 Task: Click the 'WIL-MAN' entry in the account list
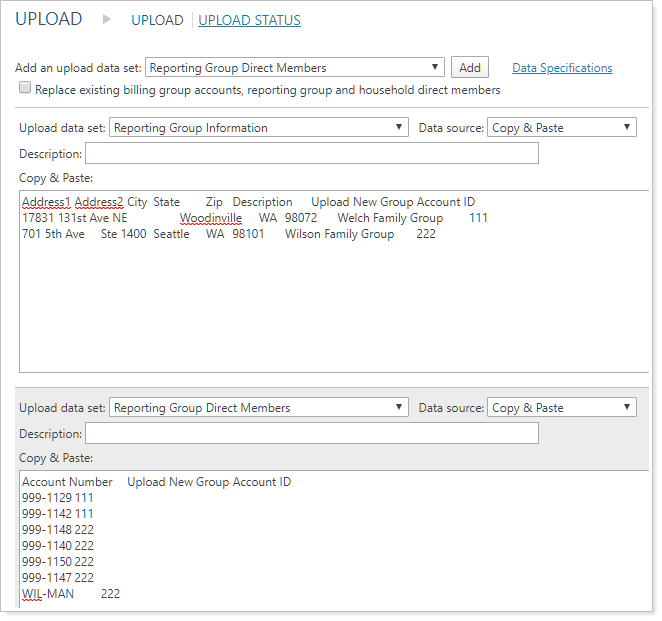tap(48, 594)
